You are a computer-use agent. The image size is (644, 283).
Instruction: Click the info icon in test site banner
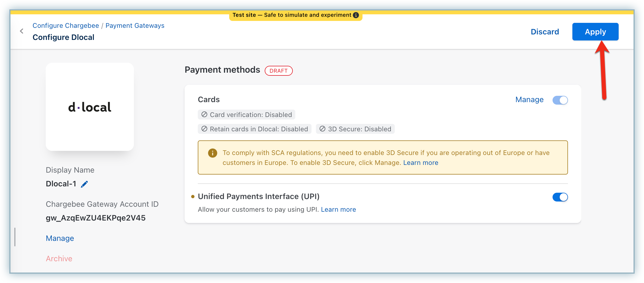(356, 15)
